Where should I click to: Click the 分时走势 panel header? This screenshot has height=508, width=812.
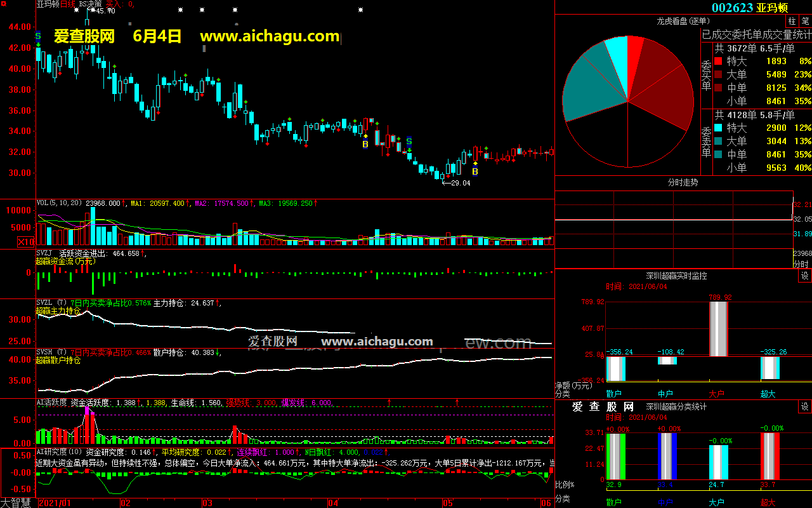click(683, 182)
